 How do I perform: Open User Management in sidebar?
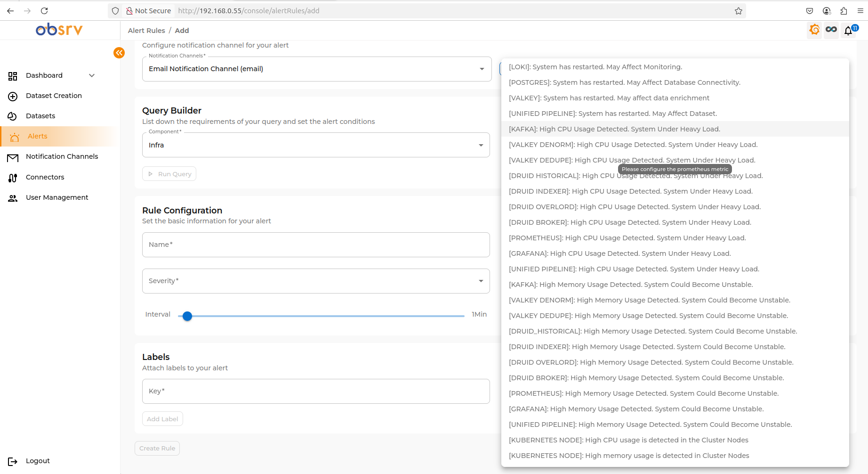tap(57, 197)
